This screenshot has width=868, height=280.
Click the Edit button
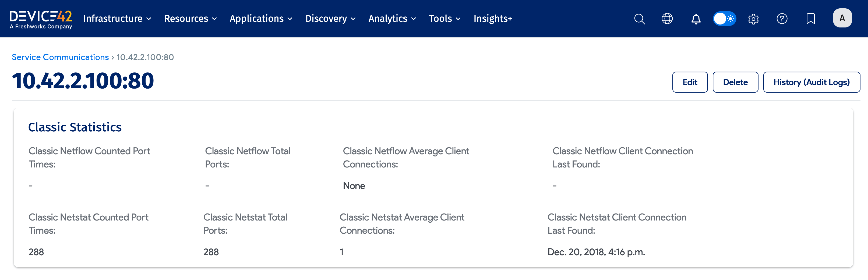pyautogui.click(x=690, y=82)
